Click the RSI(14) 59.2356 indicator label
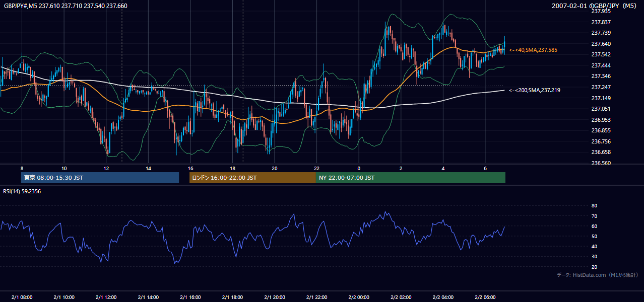Image resolution: width=644 pixels, height=302 pixels. [22, 191]
